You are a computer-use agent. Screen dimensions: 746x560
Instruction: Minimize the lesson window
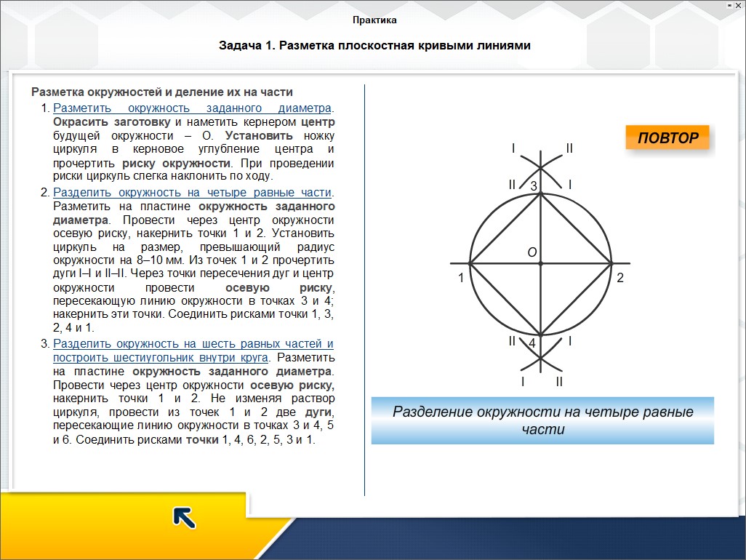pyautogui.click(x=729, y=4)
